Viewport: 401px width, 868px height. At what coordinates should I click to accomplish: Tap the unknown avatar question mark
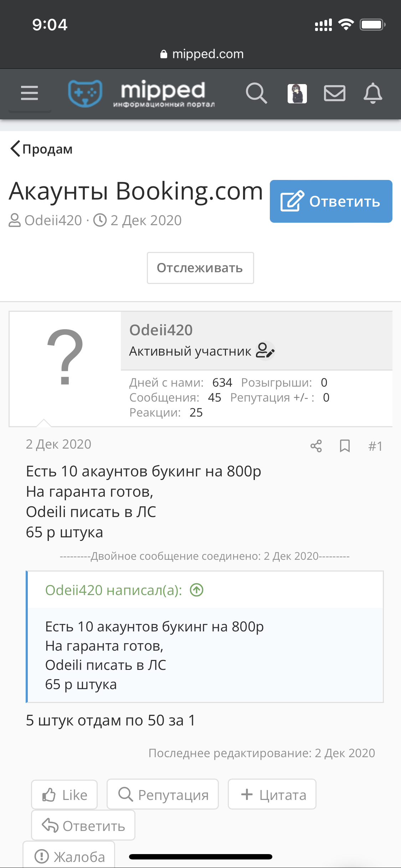click(65, 356)
